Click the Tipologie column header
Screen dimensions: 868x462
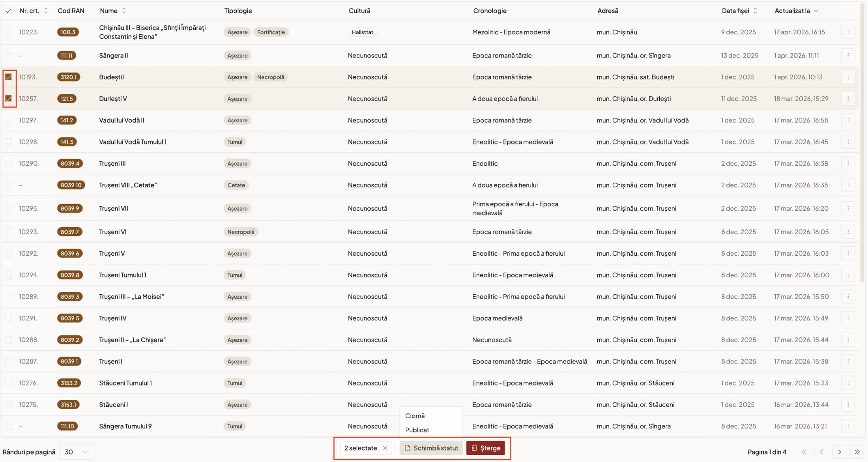(238, 11)
